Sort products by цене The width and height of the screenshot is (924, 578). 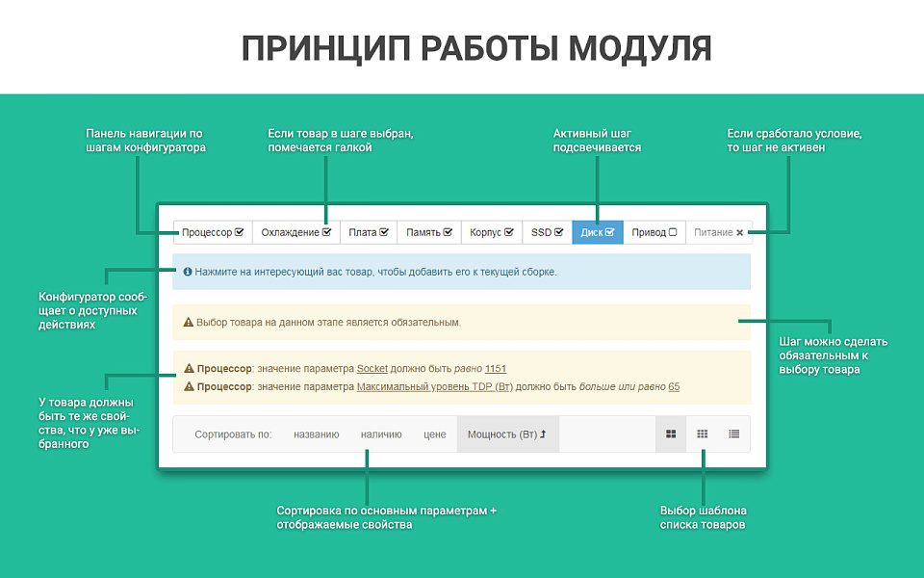point(435,433)
